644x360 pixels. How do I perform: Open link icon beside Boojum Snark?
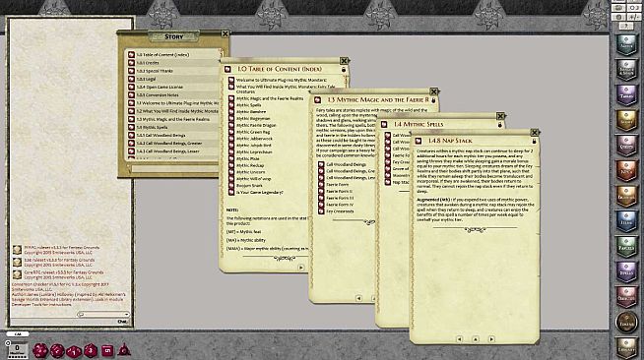(x=231, y=185)
